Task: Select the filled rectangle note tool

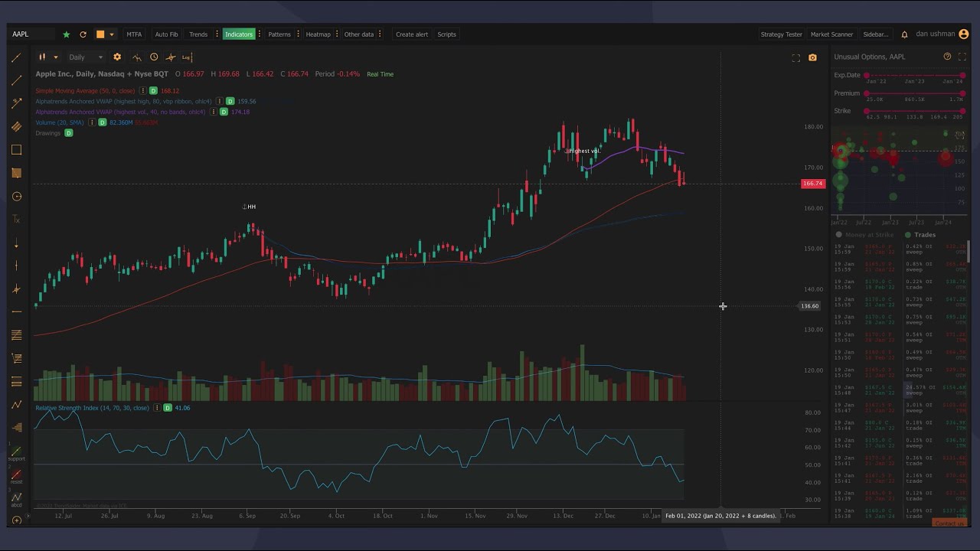Action: click(16, 173)
